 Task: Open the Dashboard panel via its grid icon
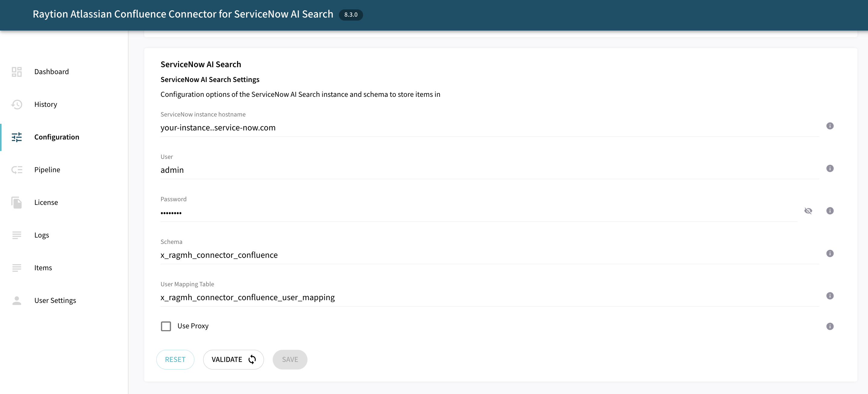click(16, 71)
